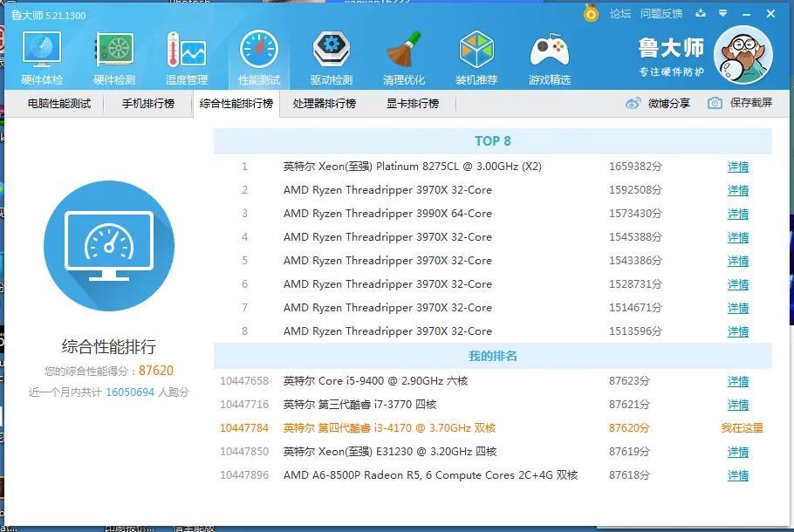Open the 清理优化 cleanup broom icon
The height and width of the screenshot is (532, 794).
click(404, 58)
